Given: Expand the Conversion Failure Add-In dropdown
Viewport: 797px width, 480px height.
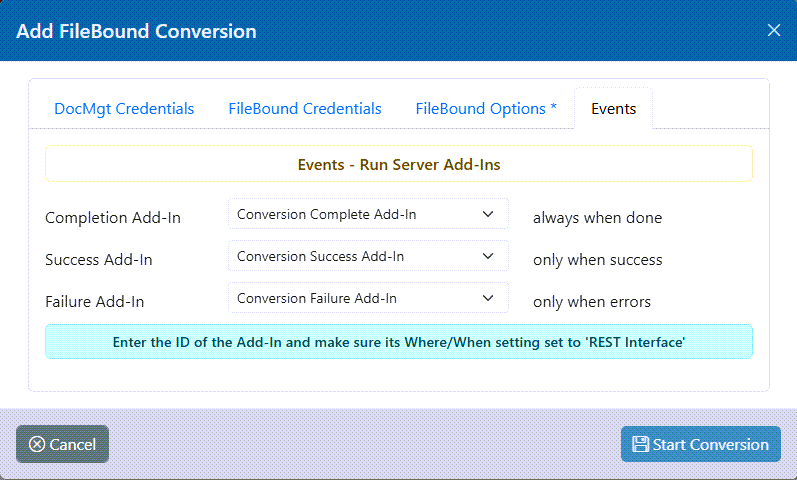Looking at the screenshot, I should [368, 298].
